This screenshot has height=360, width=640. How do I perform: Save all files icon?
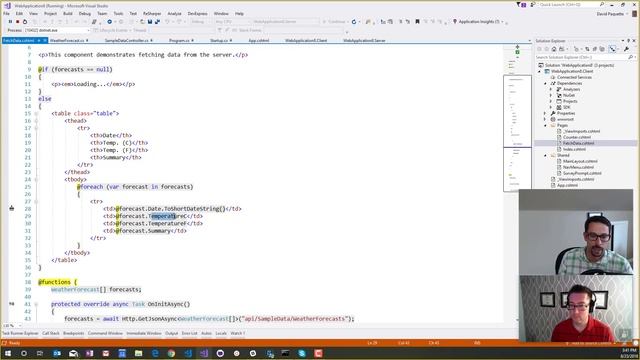pos(157,22)
